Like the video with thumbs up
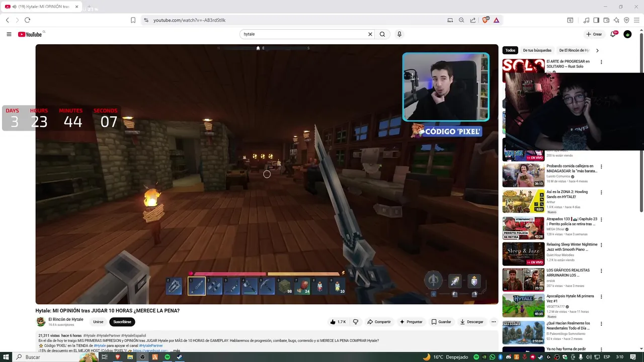644x362 pixels. pos(338,322)
